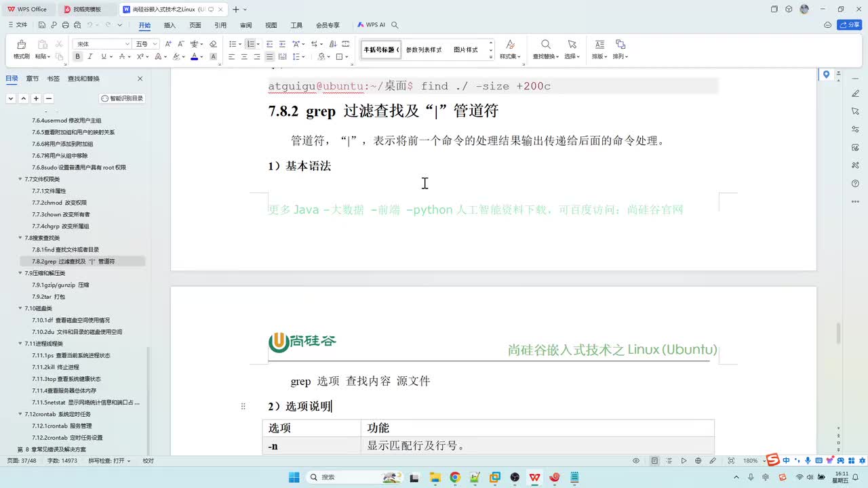Click the Style Set (样式集) icon
The width and height of the screenshot is (868, 488).
(510, 44)
